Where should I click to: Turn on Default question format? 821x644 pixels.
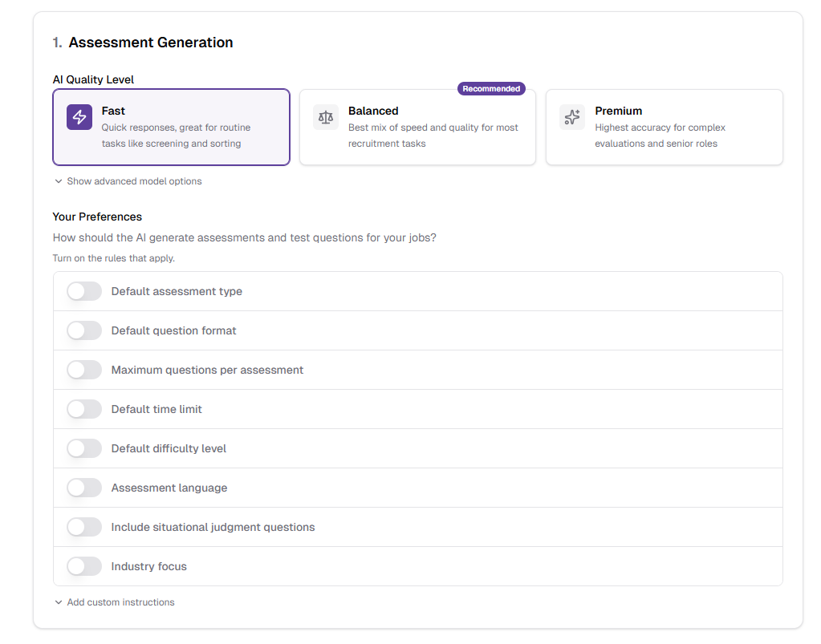coord(83,330)
